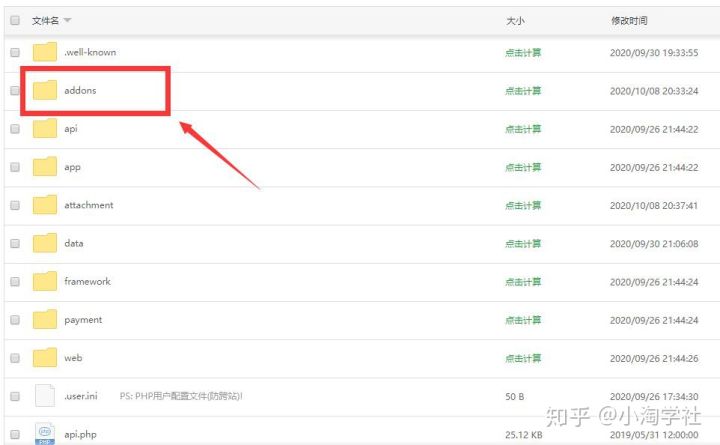Check the box for the data folder
The image size is (720, 445).
tap(15, 243)
